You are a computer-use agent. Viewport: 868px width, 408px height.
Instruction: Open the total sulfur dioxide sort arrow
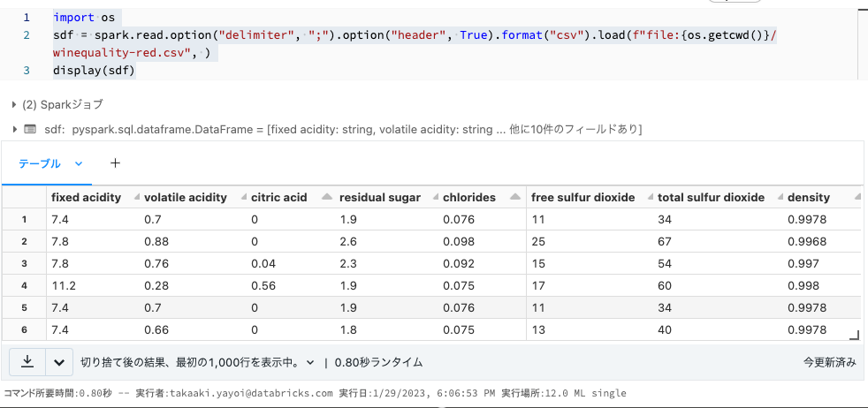pyautogui.click(x=780, y=197)
